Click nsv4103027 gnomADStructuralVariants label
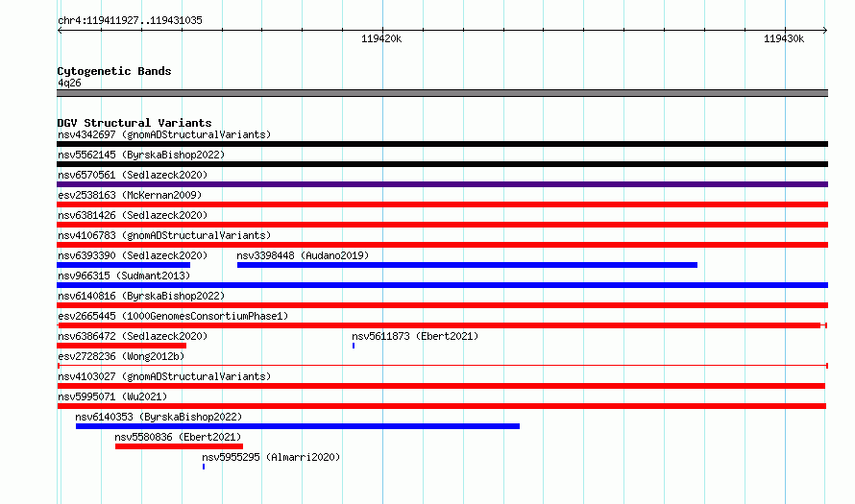Image resolution: width=855 pixels, height=504 pixels. click(164, 376)
